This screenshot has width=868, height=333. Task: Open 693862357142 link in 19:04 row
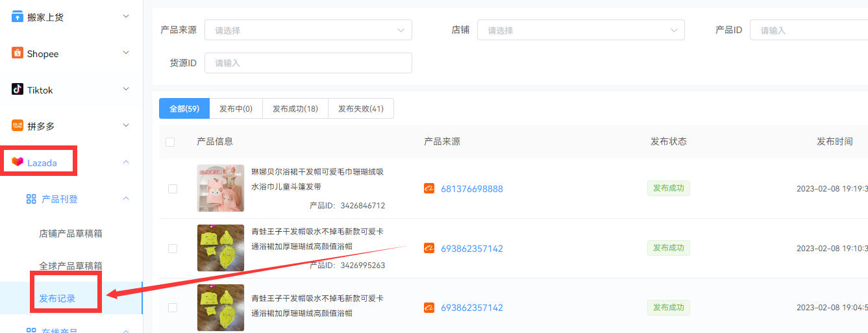click(x=472, y=308)
